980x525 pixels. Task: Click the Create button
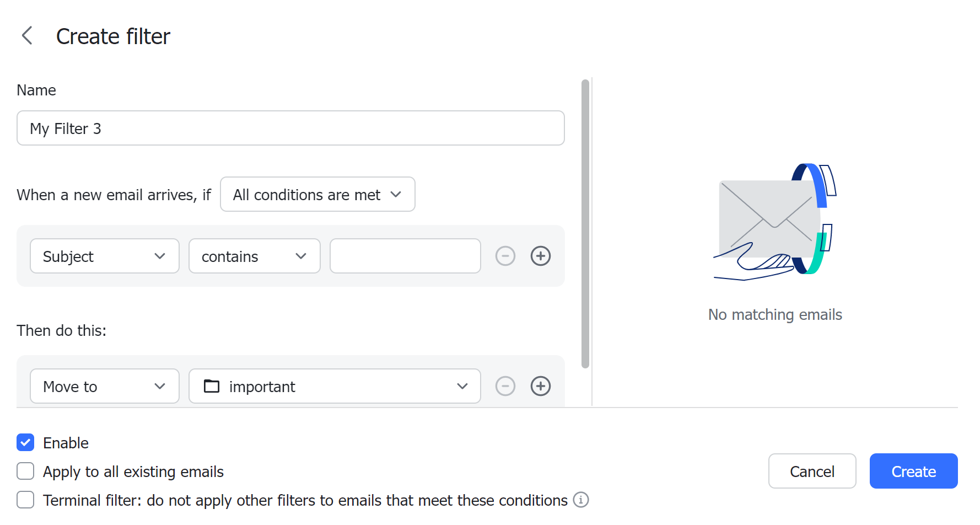(x=913, y=471)
